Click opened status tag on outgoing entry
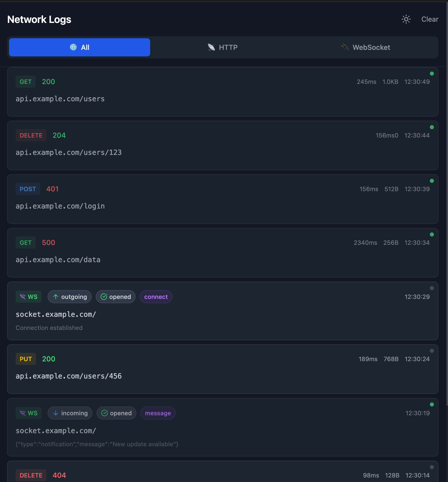This screenshot has width=448, height=482. pos(116,297)
